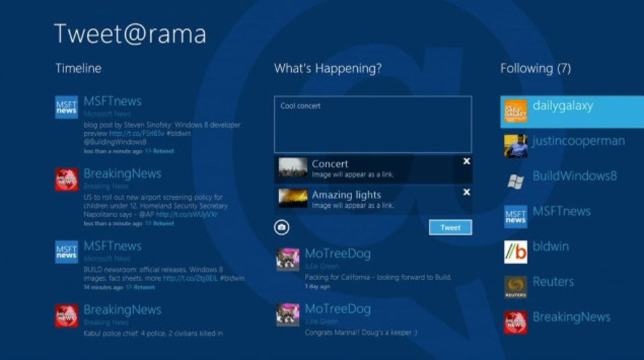
Task: Click MSFTnews avatar in Following list
Action: (516, 217)
